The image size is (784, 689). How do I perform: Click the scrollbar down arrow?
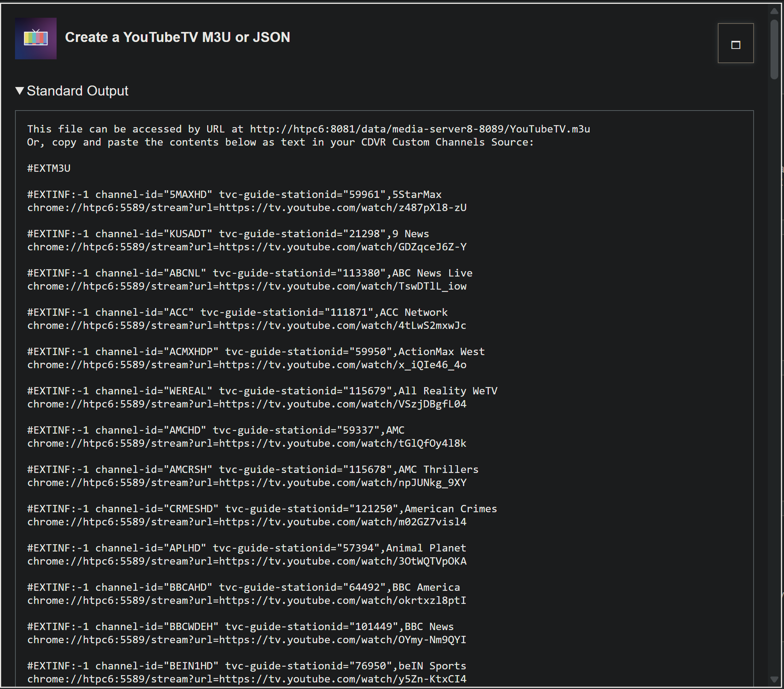tap(774, 679)
